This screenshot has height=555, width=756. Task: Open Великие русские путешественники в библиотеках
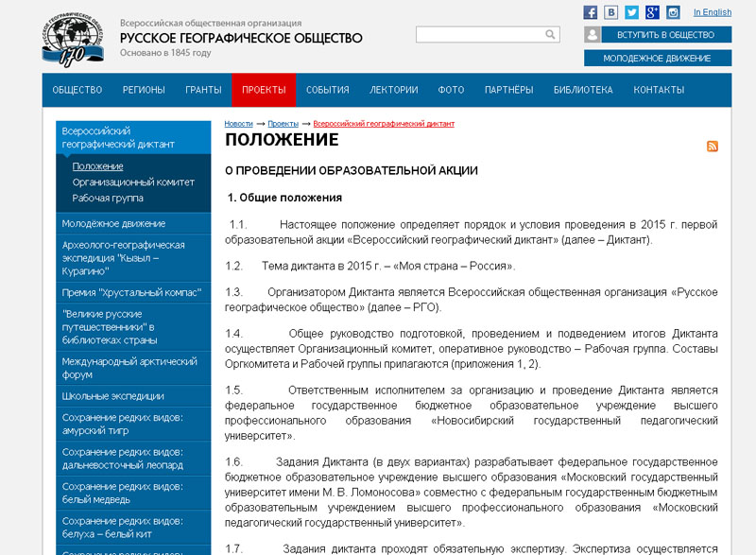[x=133, y=327]
